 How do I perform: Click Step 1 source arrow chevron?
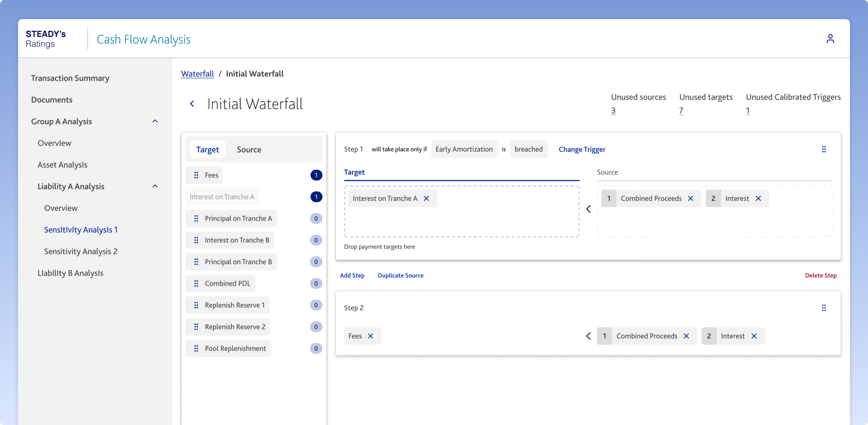(x=588, y=209)
